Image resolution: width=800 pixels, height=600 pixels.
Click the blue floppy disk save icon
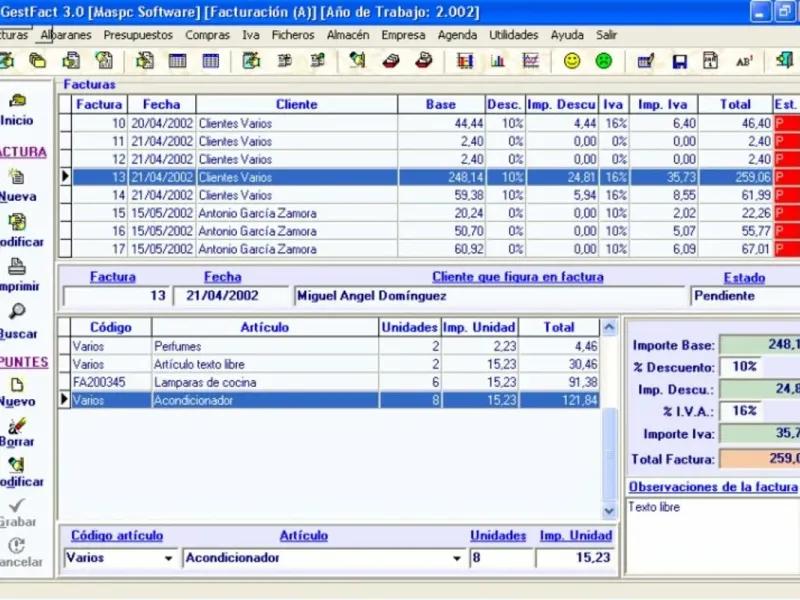click(x=679, y=61)
